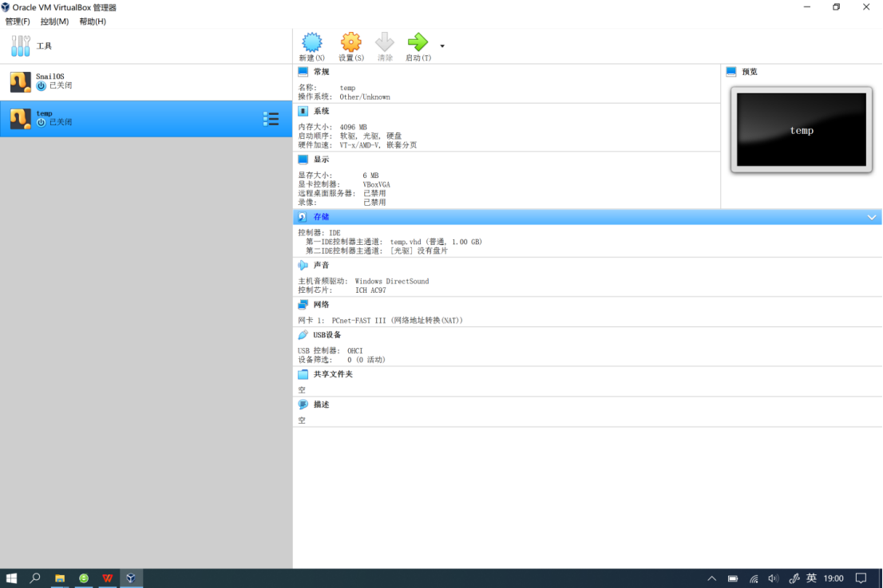
Task: Click the 19:00 taskbar clock
Action: pyautogui.click(x=834, y=578)
